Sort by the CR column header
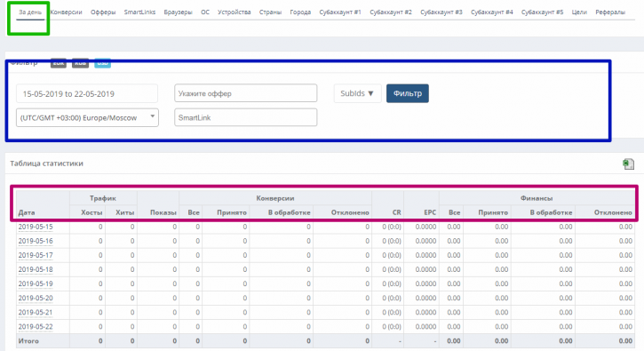The height and width of the screenshot is (351, 644). pyautogui.click(x=396, y=212)
